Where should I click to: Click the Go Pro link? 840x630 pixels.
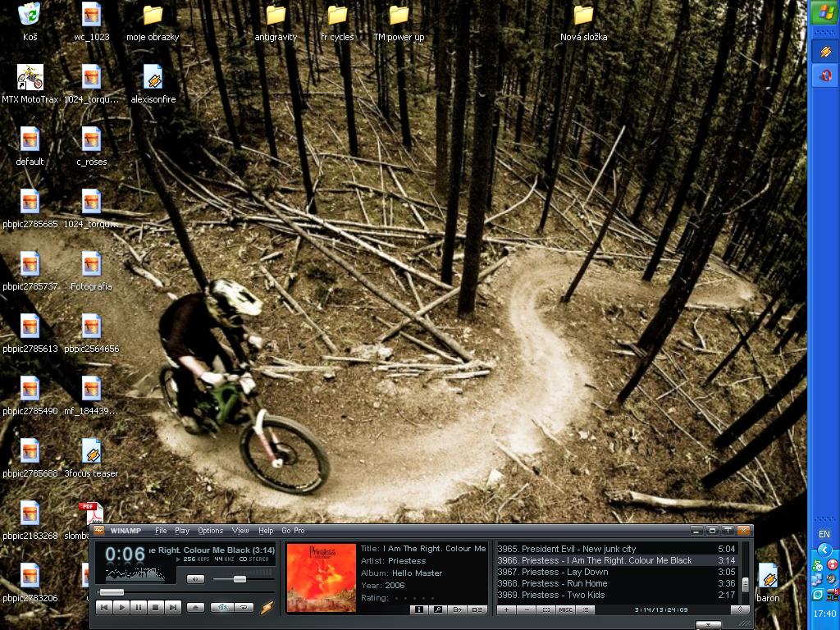tap(293, 531)
